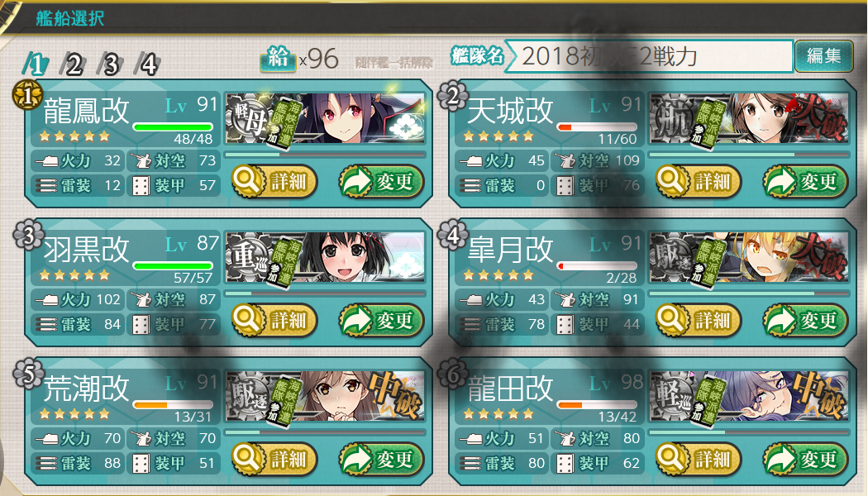
Task: Click the fleet name field 2018初
Action: click(x=649, y=56)
